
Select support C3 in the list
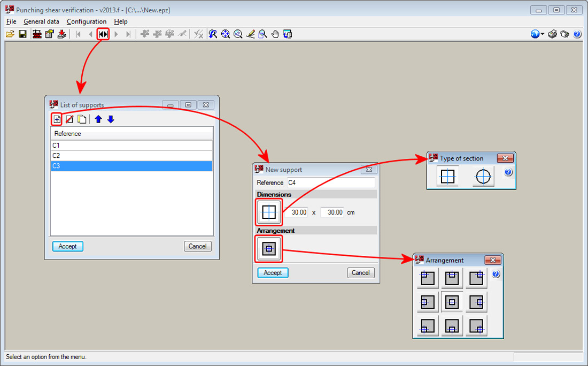(x=131, y=166)
